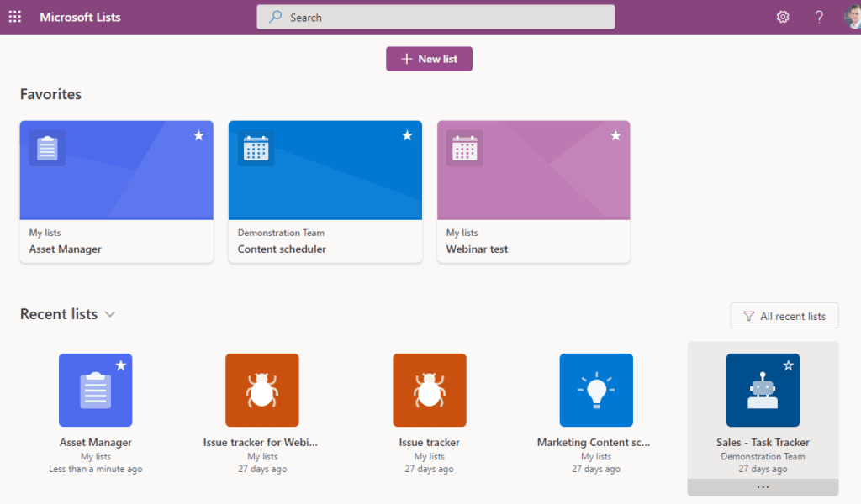Image resolution: width=861 pixels, height=504 pixels.
Task: Open Issue tracker for Webi... bug tile
Action: (262, 390)
